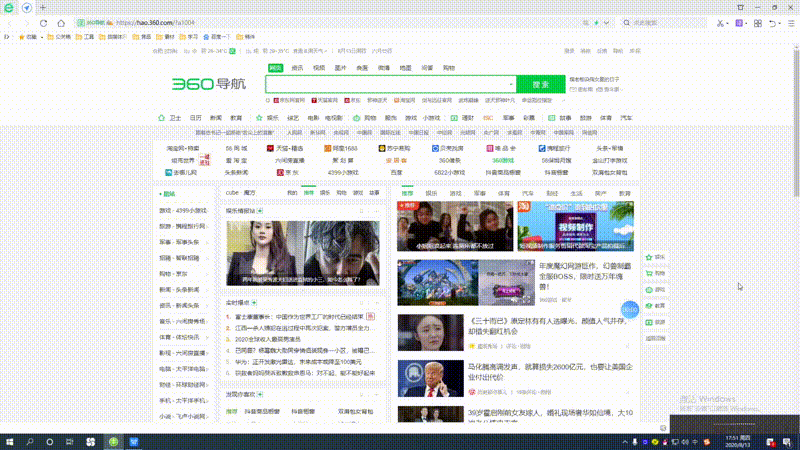The image size is (800, 450).
Task: Open the 唯品会 site link
Action: pyautogui.click(x=501, y=148)
